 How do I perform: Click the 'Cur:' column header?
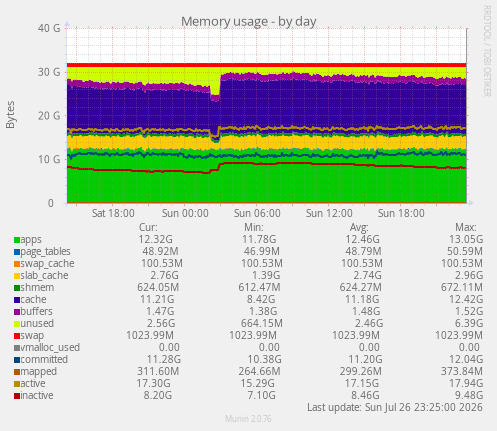[x=148, y=228]
